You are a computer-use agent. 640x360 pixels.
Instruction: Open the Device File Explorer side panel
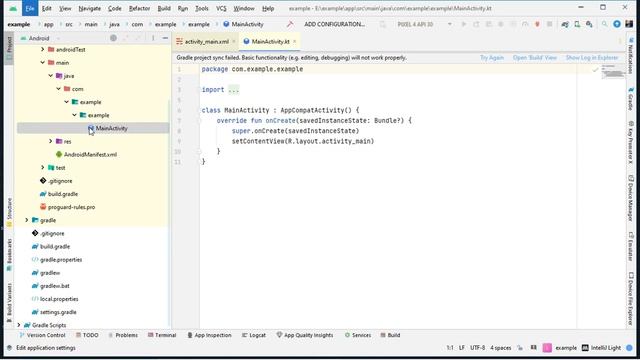(631, 299)
